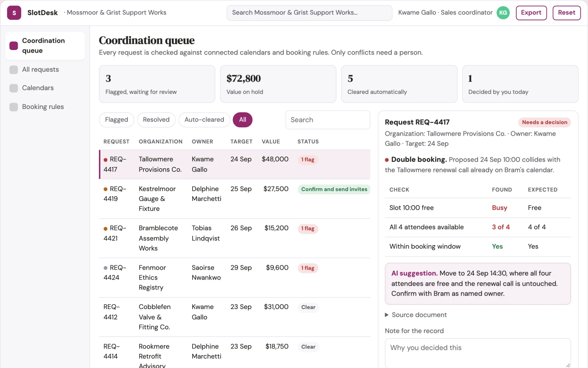
Task: Click the Needs a decision badge
Action: click(544, 122)
